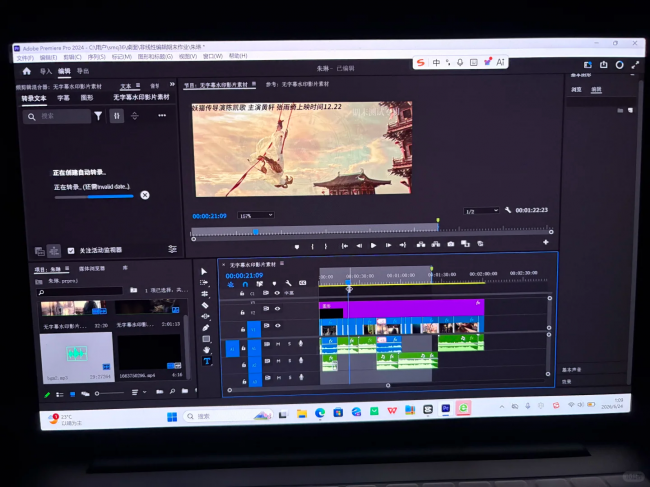
Task: Toggle linked selection in the timeline
Action: (x=260, y=284)
